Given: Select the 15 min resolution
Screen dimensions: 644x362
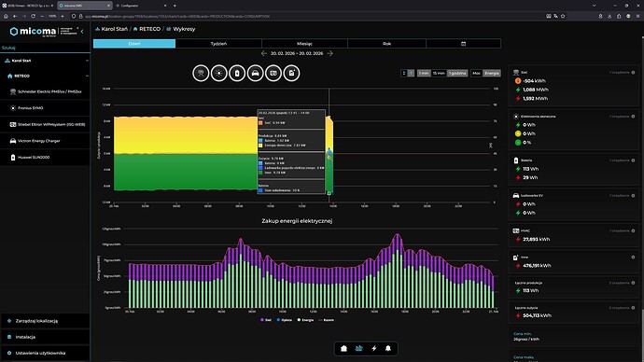Looking at the screenshot, I should coord(439,73).
